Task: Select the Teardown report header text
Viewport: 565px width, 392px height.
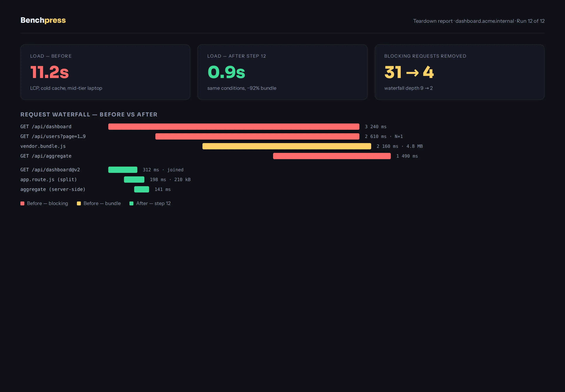Action: coord(479,21)
